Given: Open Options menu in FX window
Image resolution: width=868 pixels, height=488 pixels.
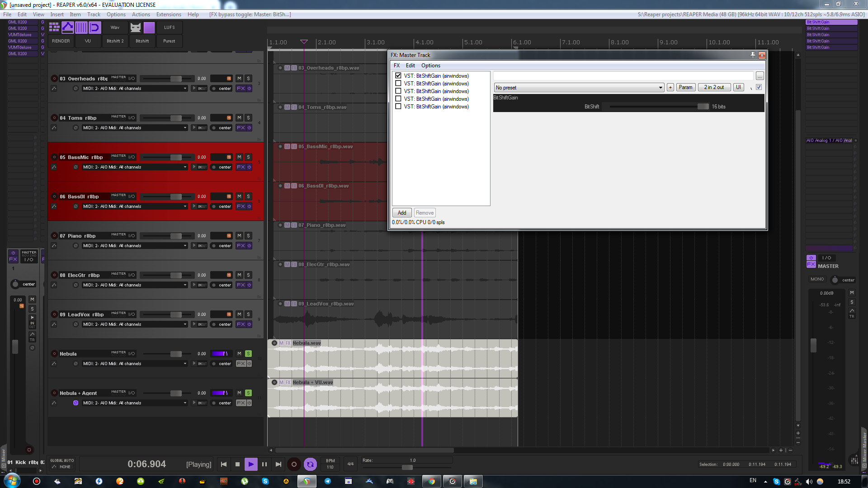Looking at the screenshot, I should click(431, 66).
